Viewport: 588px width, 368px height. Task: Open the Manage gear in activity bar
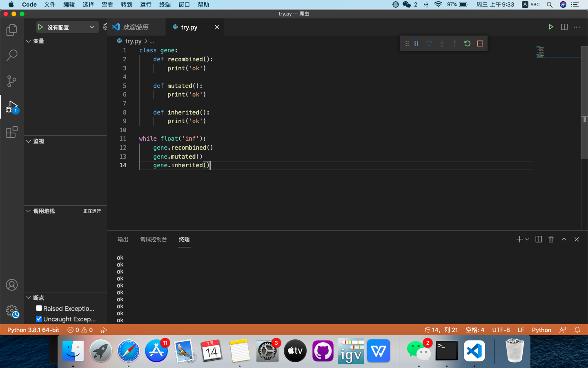tap(12, 311)
